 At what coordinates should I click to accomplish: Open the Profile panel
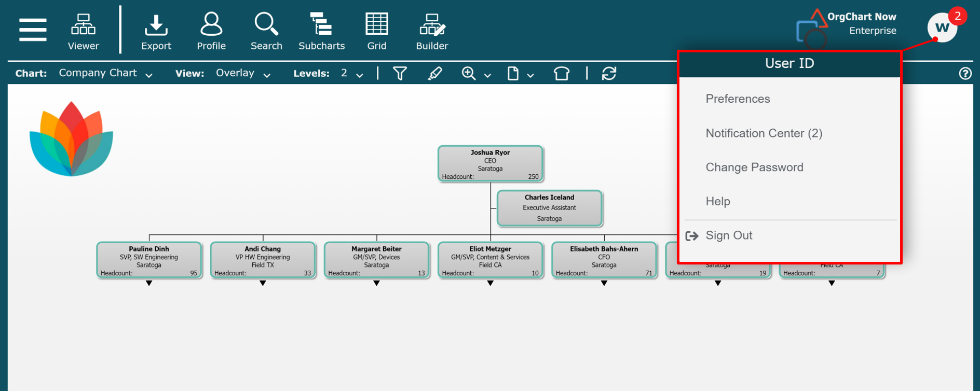pyautogui.click(x=211, y=32)
